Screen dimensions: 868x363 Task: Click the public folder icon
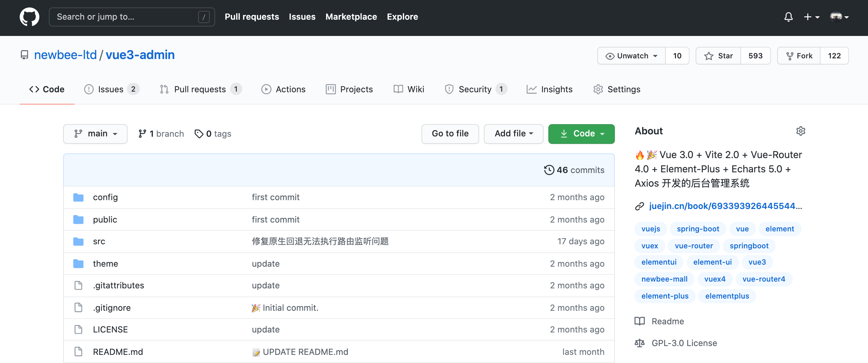78,219
